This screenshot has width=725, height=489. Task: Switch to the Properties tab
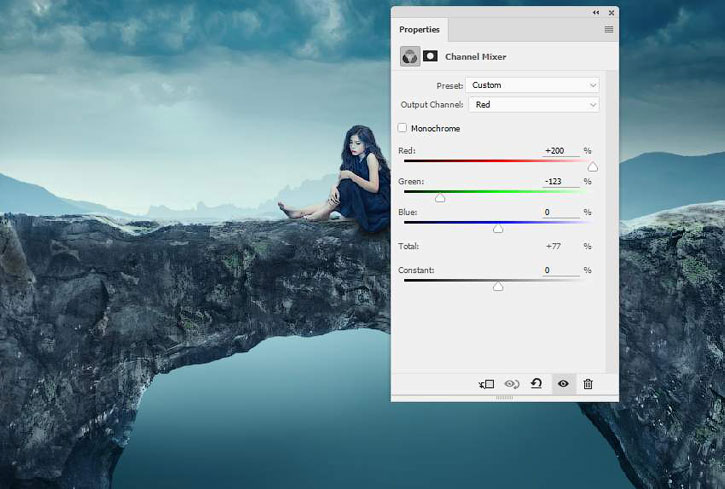[419, 30]
